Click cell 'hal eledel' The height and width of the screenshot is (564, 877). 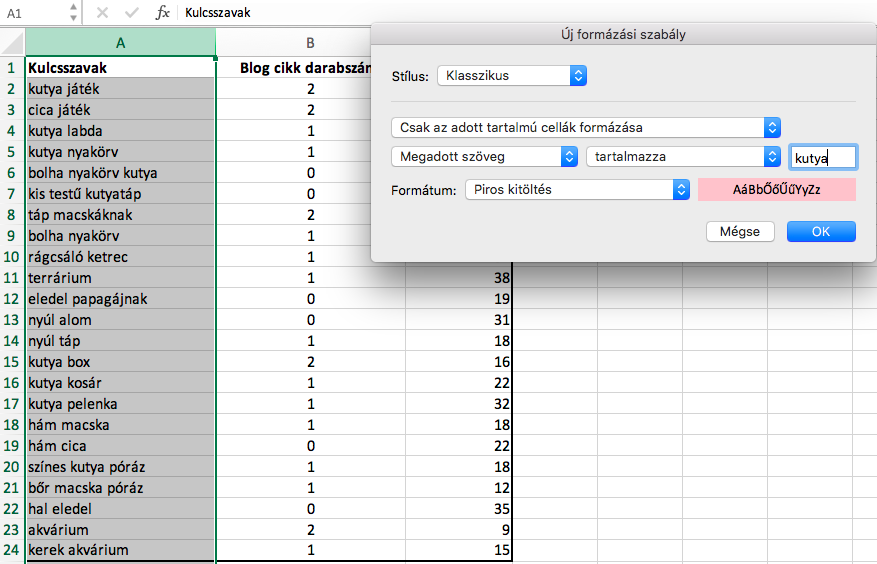(120, 509)
